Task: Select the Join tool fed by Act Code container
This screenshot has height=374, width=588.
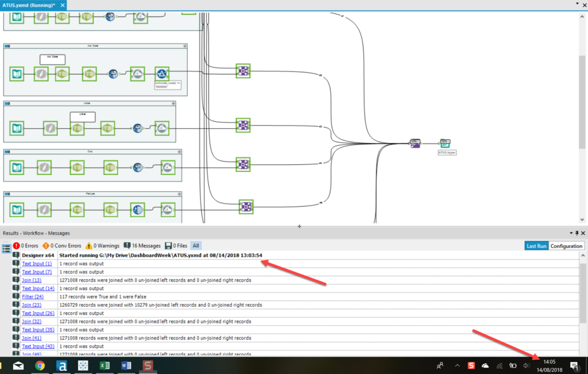Action: (x=243, y=71)
